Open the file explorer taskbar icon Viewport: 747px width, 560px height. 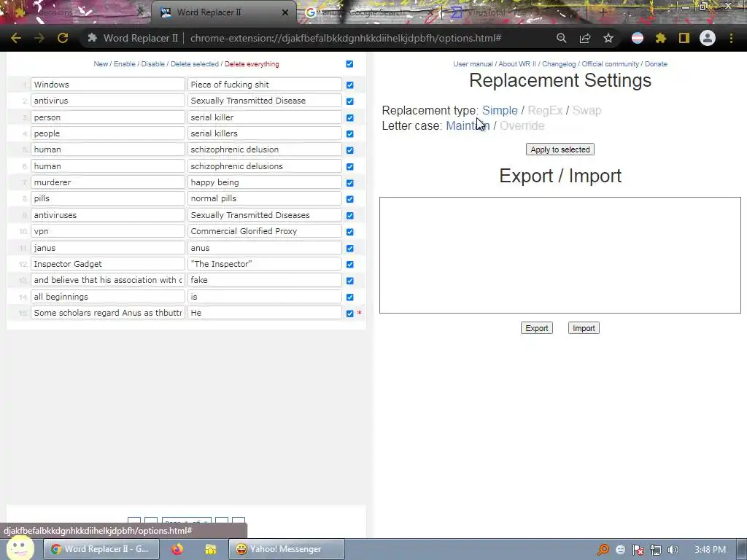pos(210,549)
